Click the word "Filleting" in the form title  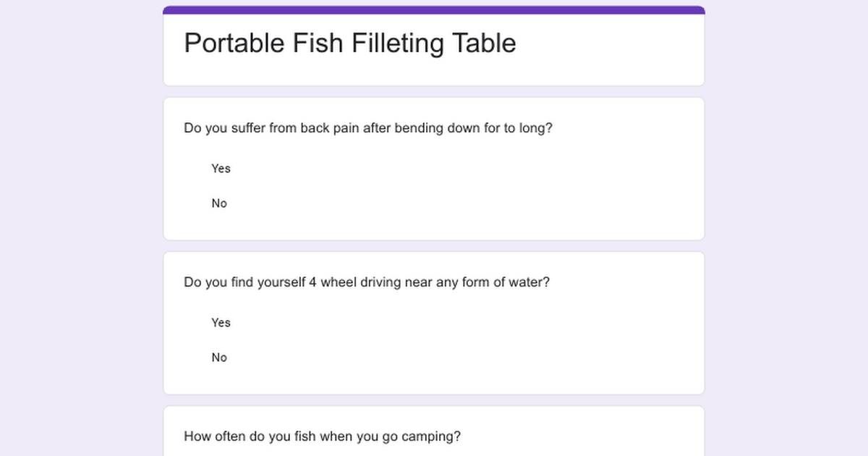coord(397,43)
